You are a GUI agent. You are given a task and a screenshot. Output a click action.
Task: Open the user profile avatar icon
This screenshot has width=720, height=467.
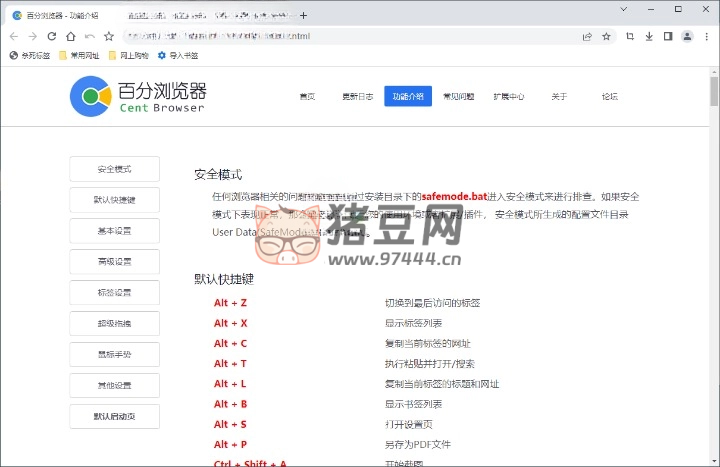tap(687, 36)
